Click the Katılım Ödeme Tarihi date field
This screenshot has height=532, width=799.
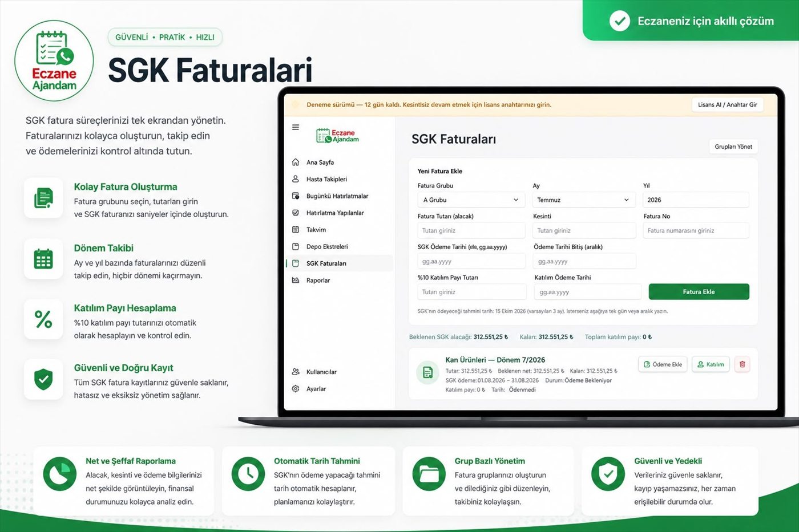click(588, 292)
